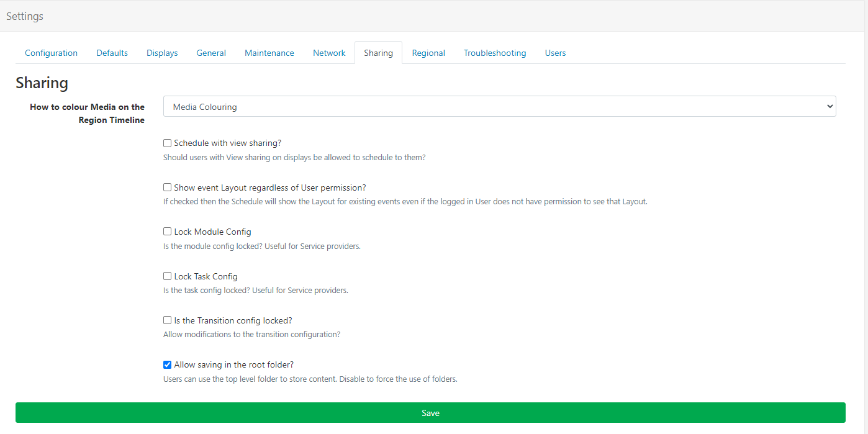Switch to the Users tab
Image resolution: width=868 pixels, height=434 pixels.
click(x=555, y=53)
